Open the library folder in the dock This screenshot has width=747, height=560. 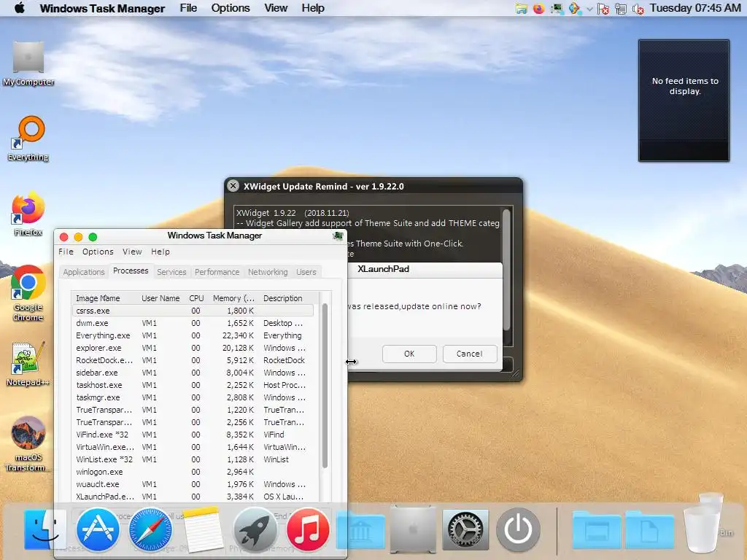360,531
